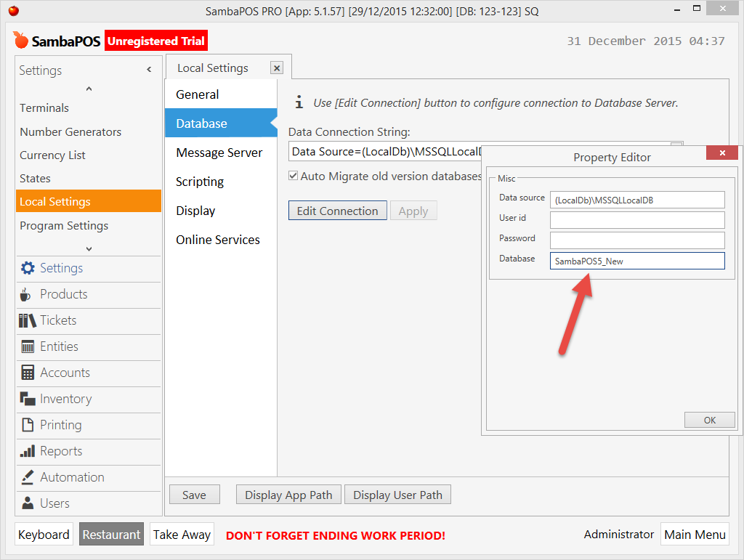This screenshot has width=744, height=560.
Task: Click inside the Database name field
Action: pyautogui.click(x=636, y=261)
